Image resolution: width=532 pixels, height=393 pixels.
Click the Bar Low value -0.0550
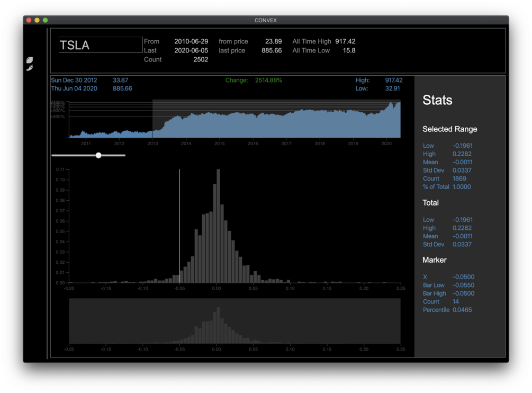464,285
